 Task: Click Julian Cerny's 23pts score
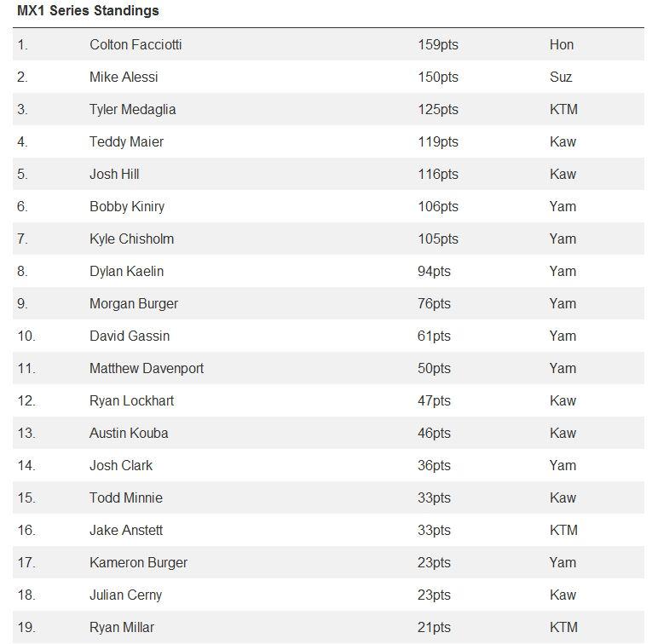(434, 595)
